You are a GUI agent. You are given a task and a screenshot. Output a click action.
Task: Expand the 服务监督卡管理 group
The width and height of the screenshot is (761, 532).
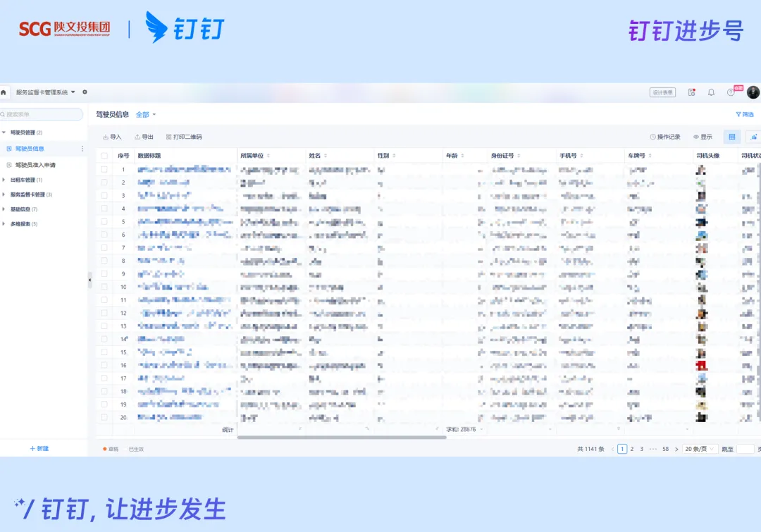[4, 194]
